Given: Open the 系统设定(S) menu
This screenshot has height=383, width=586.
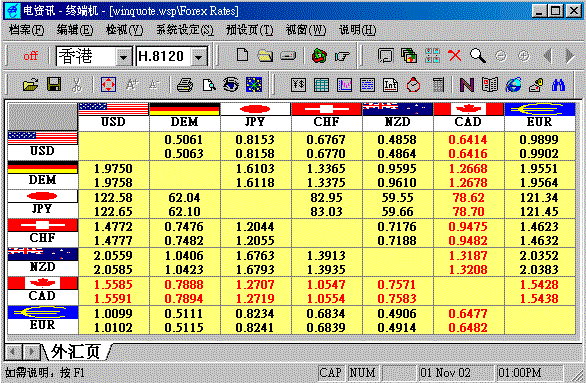Looking at the screenshot, I should tap(185, 30).
